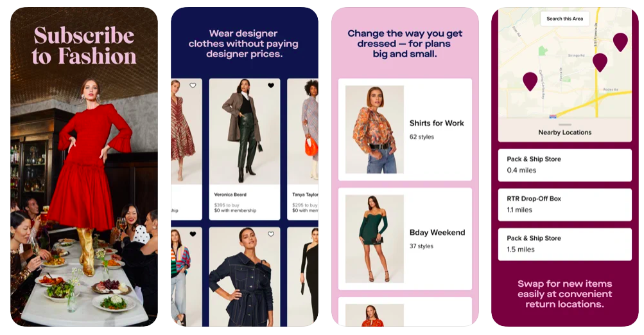Viewport: 644px width, 335px height.
Task: Click the Subscribe to Fashion headline
Action: tap(83, 46)
